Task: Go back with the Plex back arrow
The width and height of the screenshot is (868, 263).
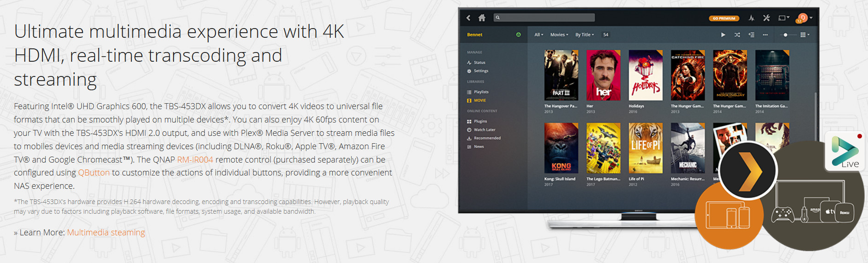Action: point(468,18)
